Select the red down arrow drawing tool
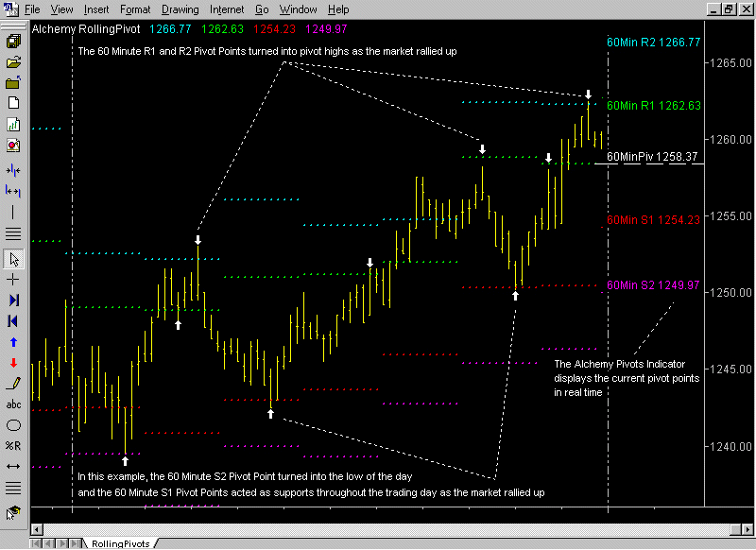 click(13, 363)
